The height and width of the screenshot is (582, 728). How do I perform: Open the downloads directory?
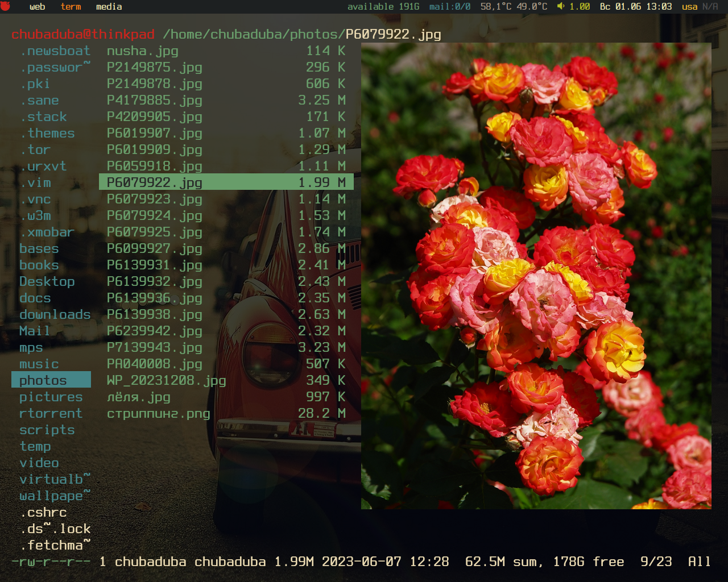tap(55, 314)
